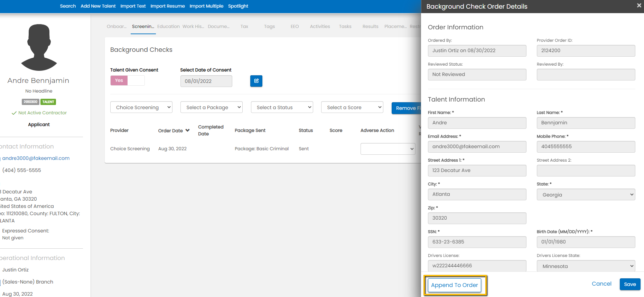Click the andre3000@fakeemail.com email link

click(36, 158)
